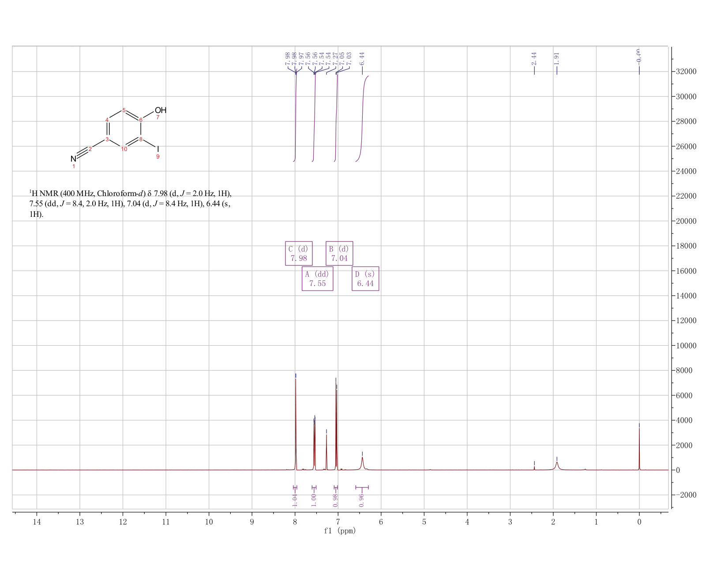The width and height of the screenshot is (728, 563).
Task: Click the doublet peak near 7.98 ppm
Action: tap(296, 424)
